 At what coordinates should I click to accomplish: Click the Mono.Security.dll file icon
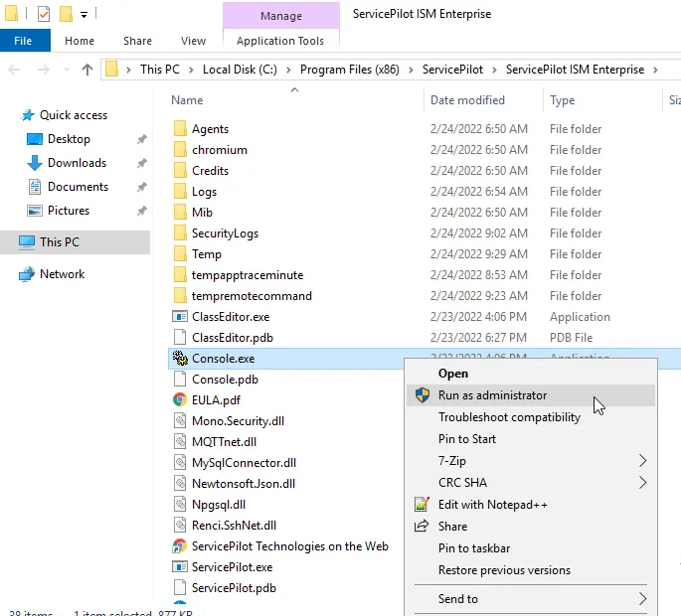[x=180, y=421]
